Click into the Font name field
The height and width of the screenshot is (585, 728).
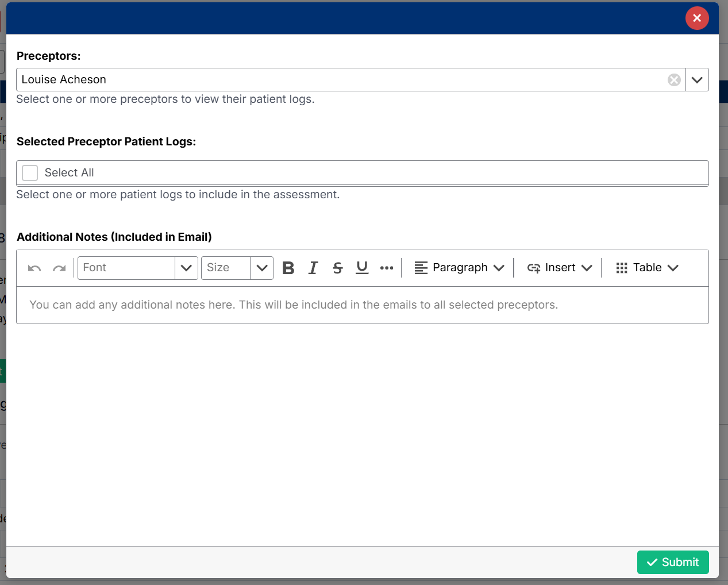coord(126,268)
